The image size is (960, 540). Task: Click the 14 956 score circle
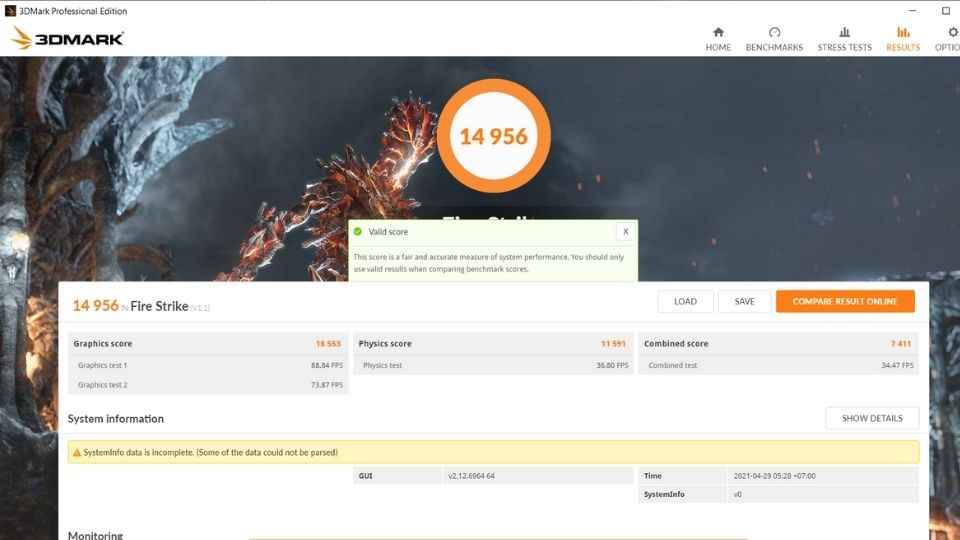[x=493, y=136]
